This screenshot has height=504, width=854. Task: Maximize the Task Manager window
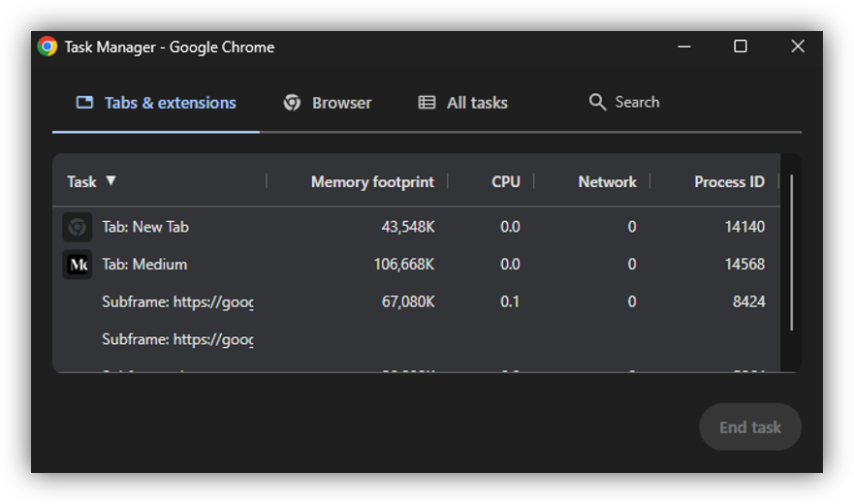741,47
